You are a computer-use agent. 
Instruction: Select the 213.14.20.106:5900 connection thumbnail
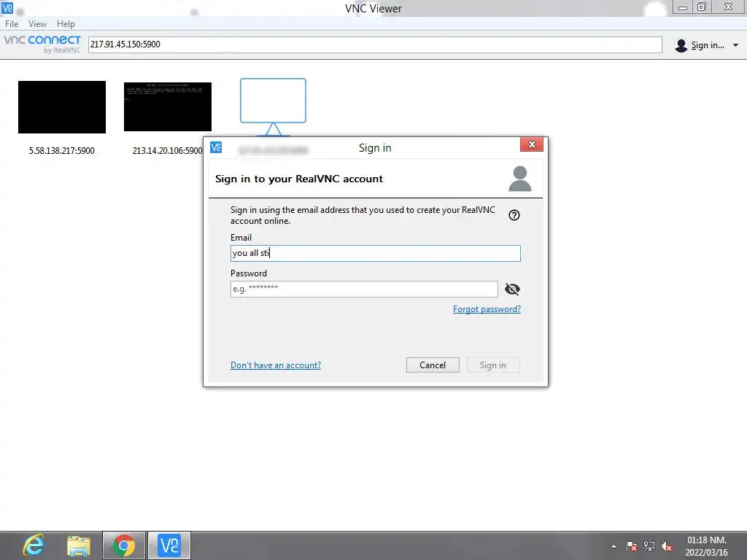[168, 106]
